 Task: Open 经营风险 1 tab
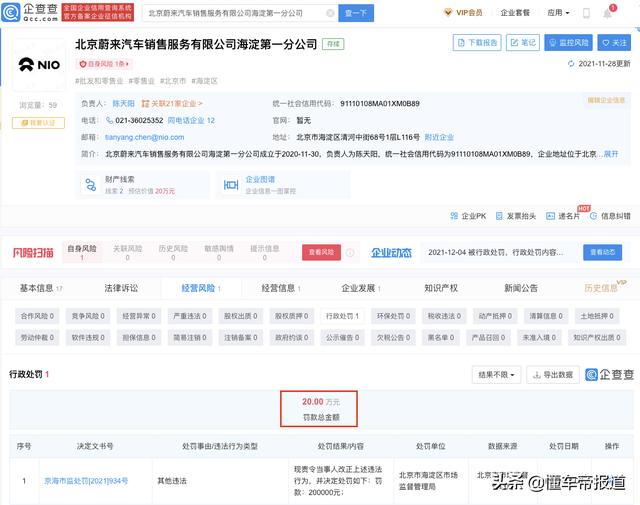coord(201,288)
